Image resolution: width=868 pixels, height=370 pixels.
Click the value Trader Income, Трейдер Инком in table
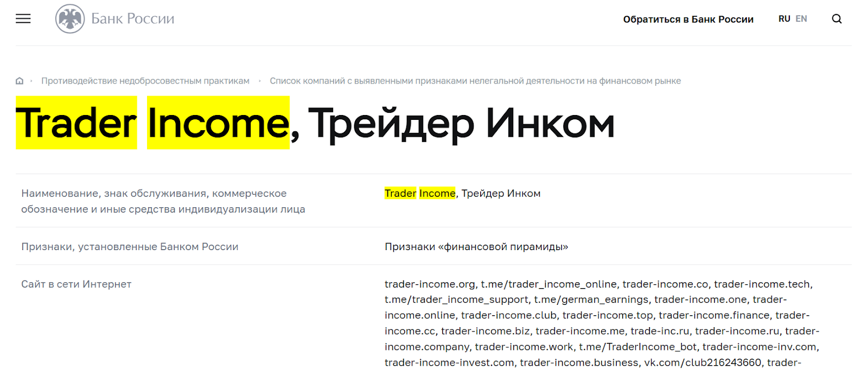462,194
